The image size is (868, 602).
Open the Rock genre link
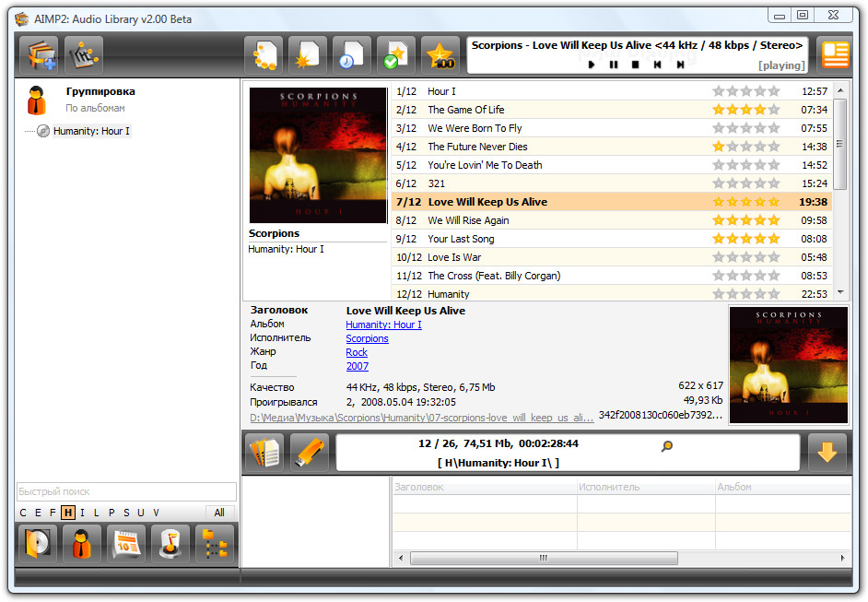(x=357, y=353)
